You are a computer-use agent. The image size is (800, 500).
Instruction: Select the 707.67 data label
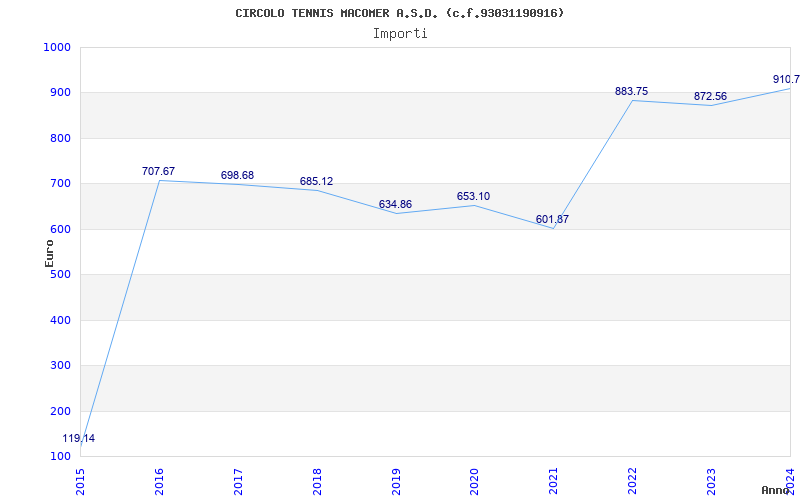point(158,171)
